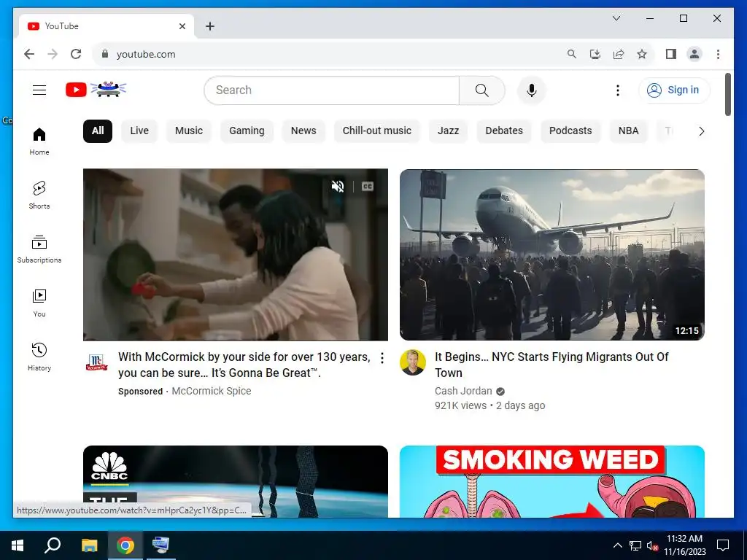
Task: Open the Smoking Weed video thumbnail
Action: [x=552, y=481]
